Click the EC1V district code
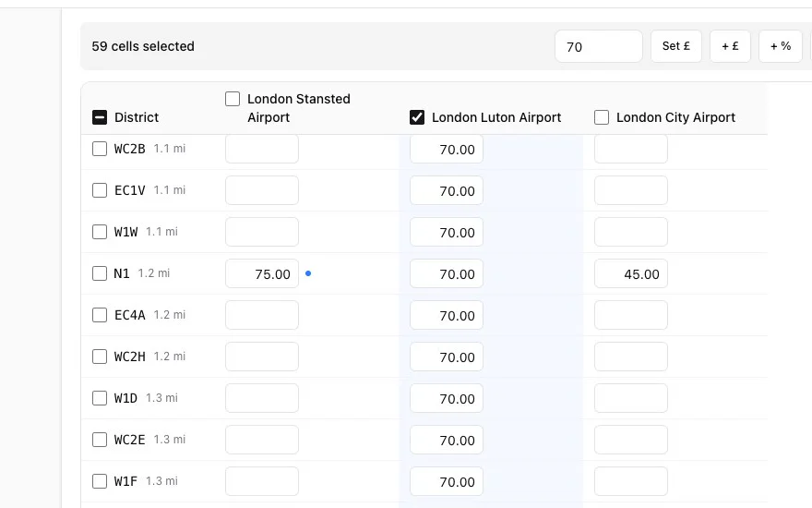 (x=129, y=190)
